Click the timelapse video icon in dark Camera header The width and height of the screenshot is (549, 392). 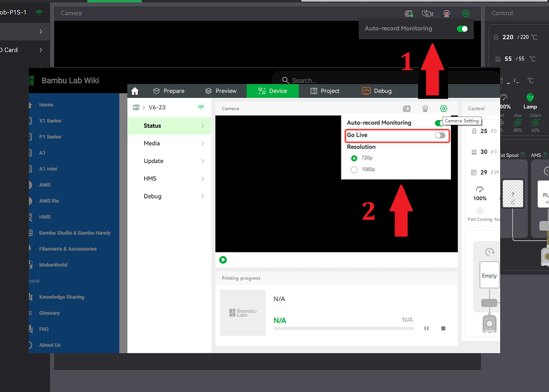[427, 13]
